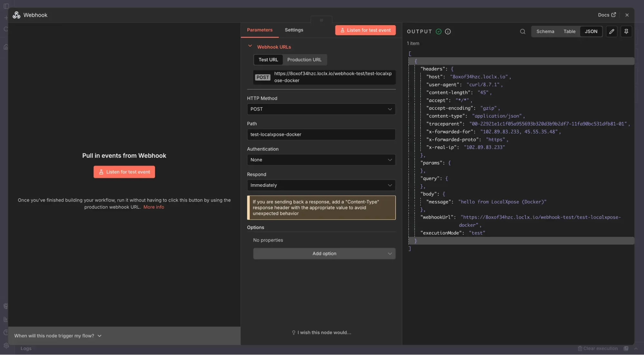Select the Schema output view
This screenshot has width=644, height=355.
click(545, 31)
